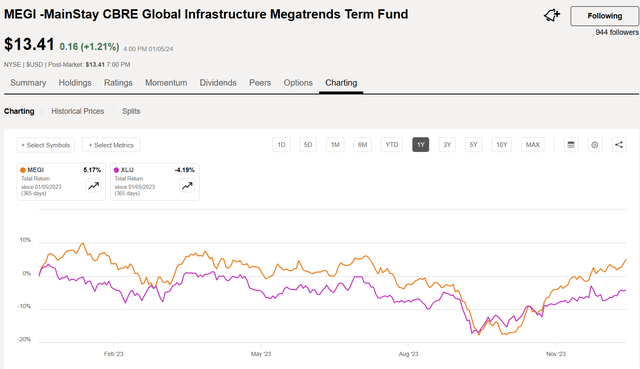Image resolution: width=640 pixels, height=369 pixels.
Task: Click the XLU trend arrow icon
Action: coord(187,186)
